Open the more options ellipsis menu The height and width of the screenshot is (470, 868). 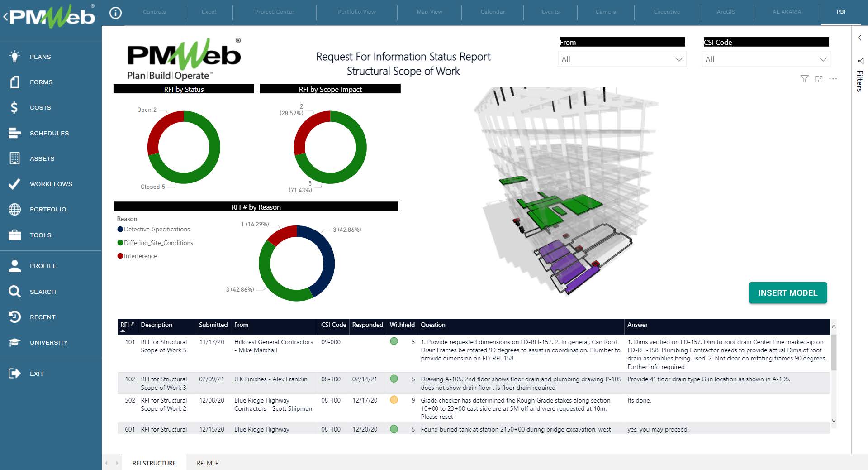833,79
